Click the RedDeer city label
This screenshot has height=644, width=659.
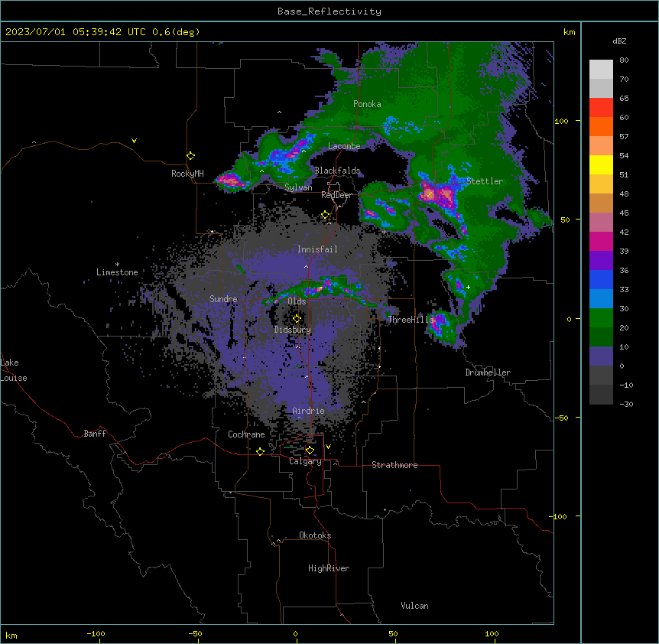pyautogui.click(x=336, y=195)
